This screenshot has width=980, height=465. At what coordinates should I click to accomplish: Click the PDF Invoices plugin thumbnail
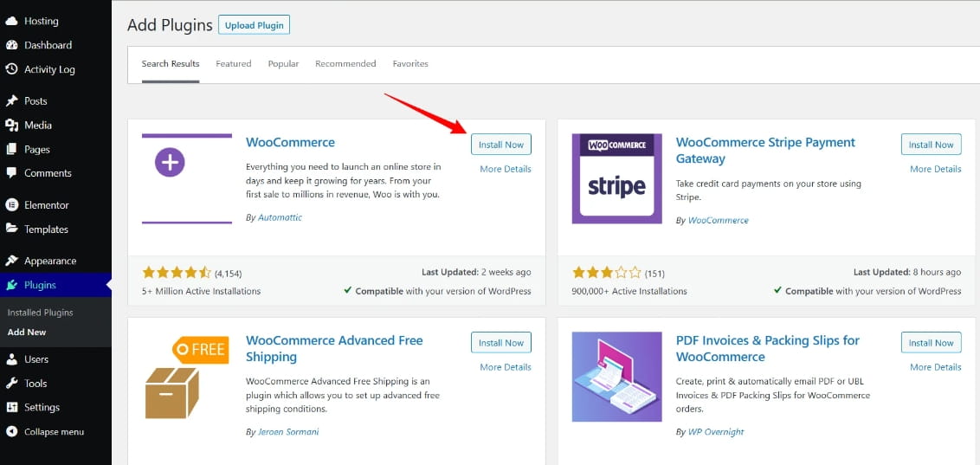(x=617, y=377)
